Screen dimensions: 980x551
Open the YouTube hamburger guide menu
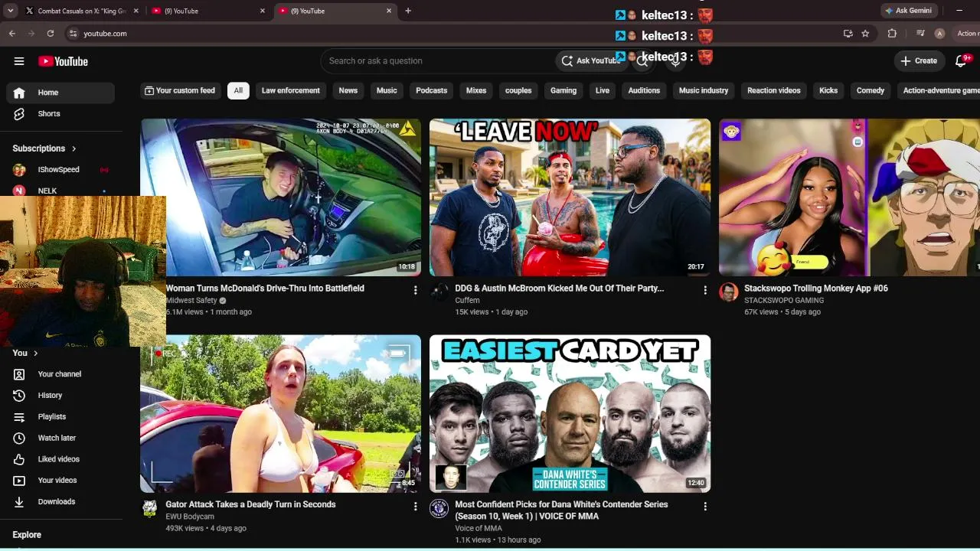(x=19, y=61)
